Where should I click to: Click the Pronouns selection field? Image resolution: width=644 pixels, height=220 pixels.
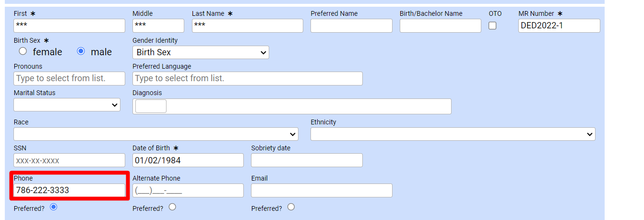(x=69, y=78)
